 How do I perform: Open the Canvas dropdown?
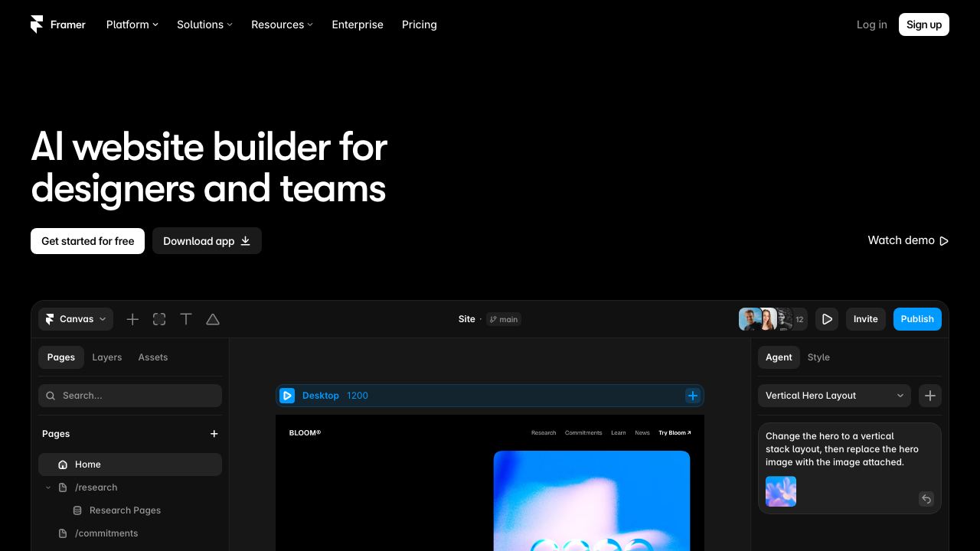tap(76, 319)
